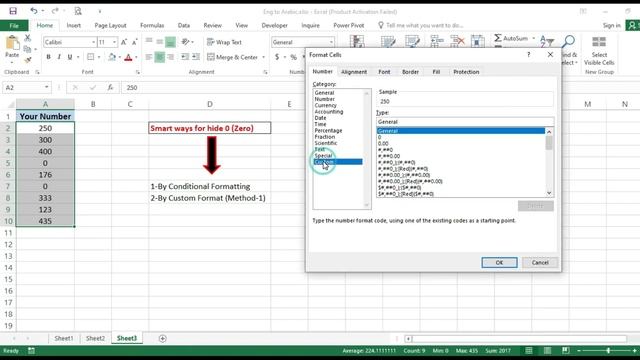Switch to the Sheet1 tab
640x360 pixels.
point(64,338)
